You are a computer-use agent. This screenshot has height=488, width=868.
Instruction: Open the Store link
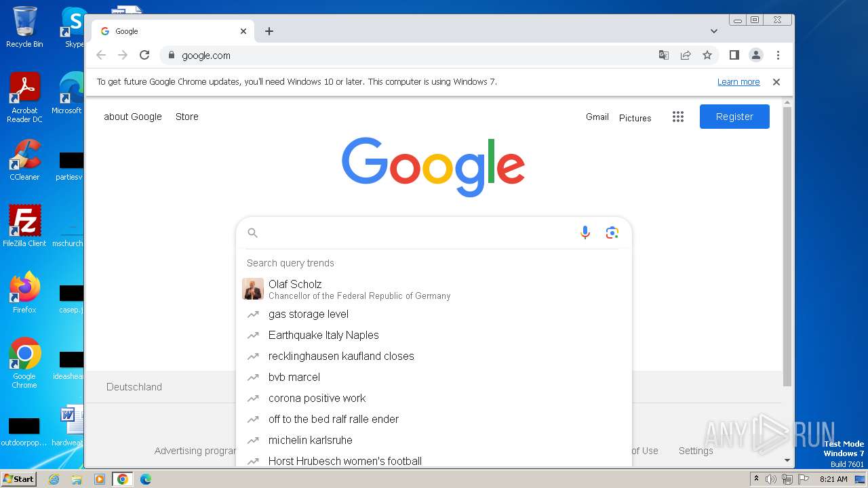187,117
